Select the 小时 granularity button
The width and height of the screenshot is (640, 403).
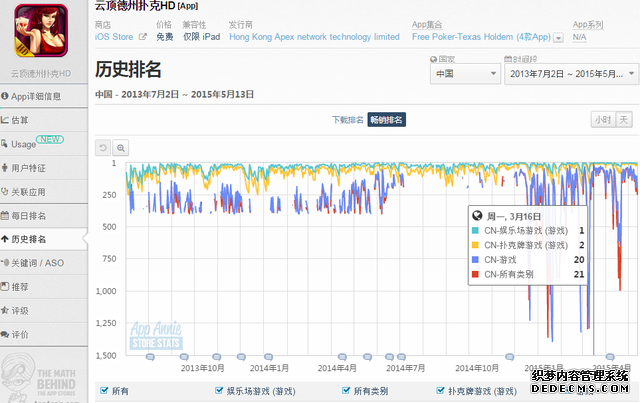(603, 120)
